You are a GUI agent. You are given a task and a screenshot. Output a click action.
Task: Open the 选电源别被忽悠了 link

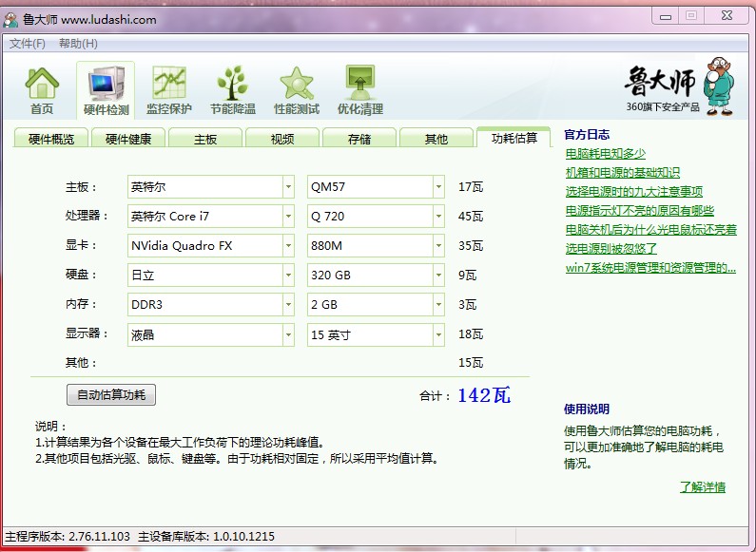pyautogui.click(x=611, y=249)
